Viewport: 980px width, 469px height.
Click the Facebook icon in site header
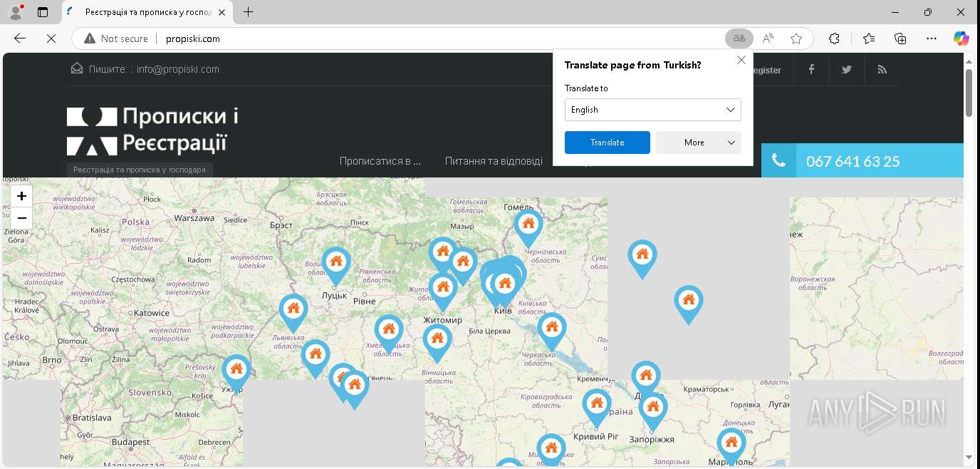click(x=811, y=70)
